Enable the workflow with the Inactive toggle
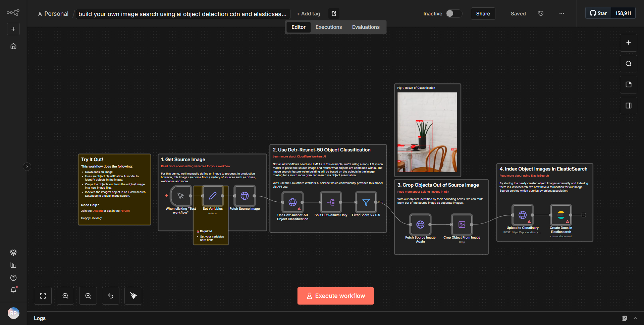644x325 pixels. click(x=453, y=13)
